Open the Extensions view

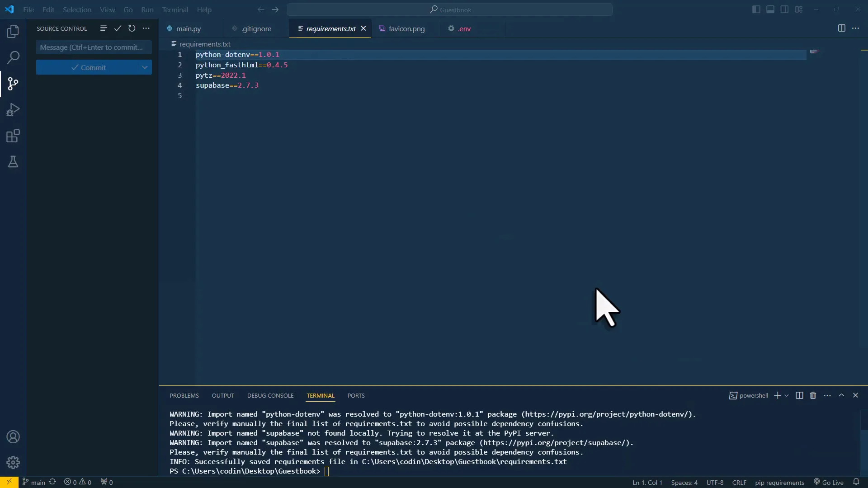click(x=13, y=136)
